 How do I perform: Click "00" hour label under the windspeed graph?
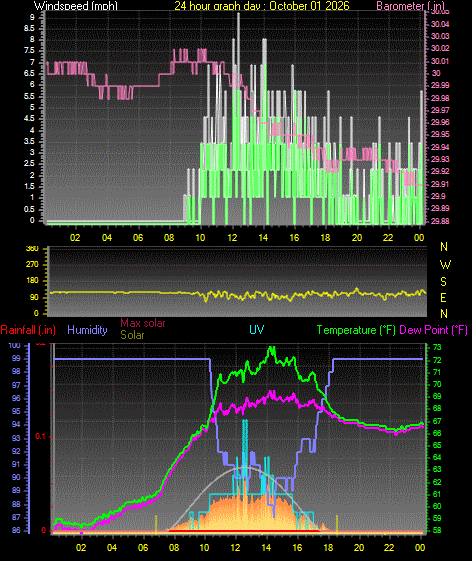pyautogui.click(x=419, y=238)
